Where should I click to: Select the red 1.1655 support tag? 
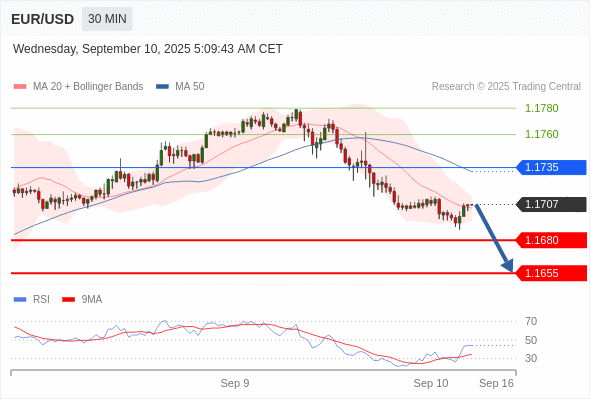[551, 273]
